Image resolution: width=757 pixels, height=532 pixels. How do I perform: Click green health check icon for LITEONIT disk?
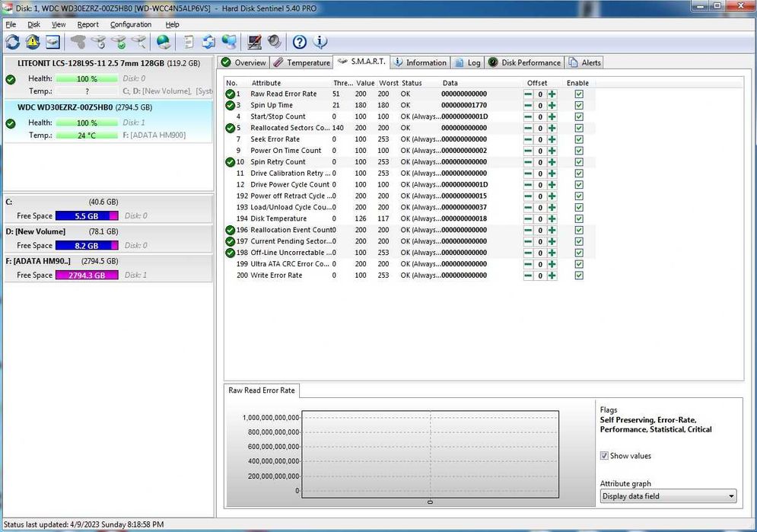coord(11,80)
